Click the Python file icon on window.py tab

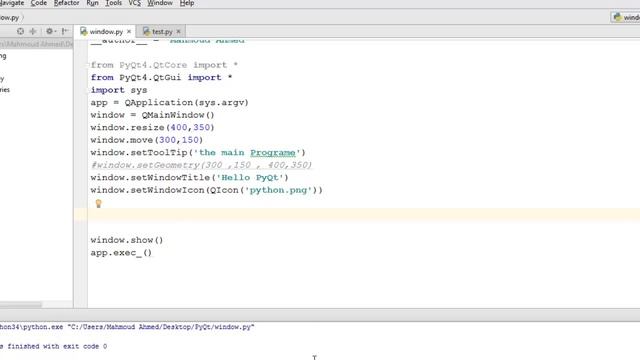(x=84, y=31)
